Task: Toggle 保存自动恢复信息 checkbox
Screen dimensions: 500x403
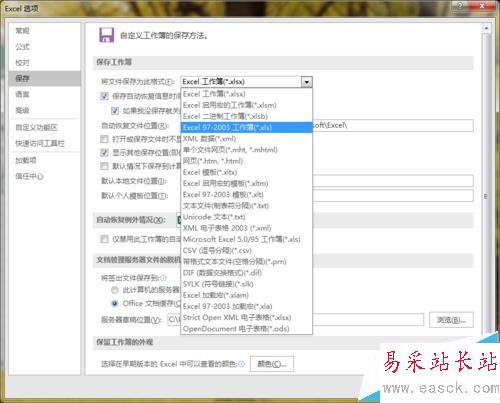Action: pos(104,96)
